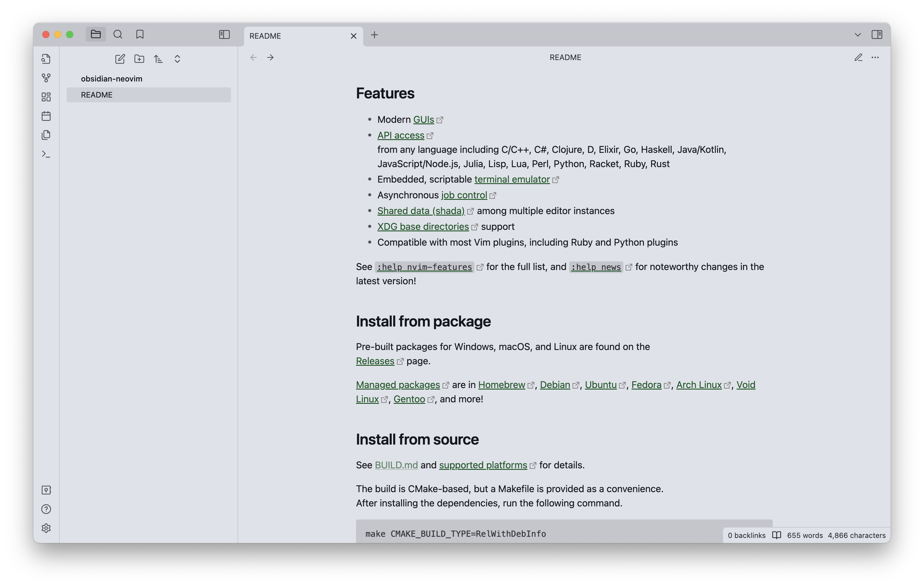Screen dimensions: 924x587
Task: Expand or collapse all folders in explorer
Action: click(x=177, y=59)
